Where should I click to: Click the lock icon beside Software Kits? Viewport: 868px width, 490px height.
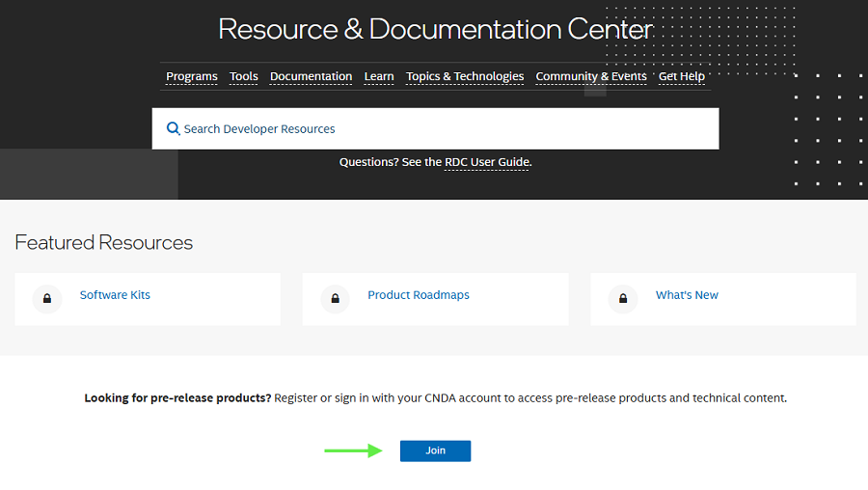pos(47,299)
